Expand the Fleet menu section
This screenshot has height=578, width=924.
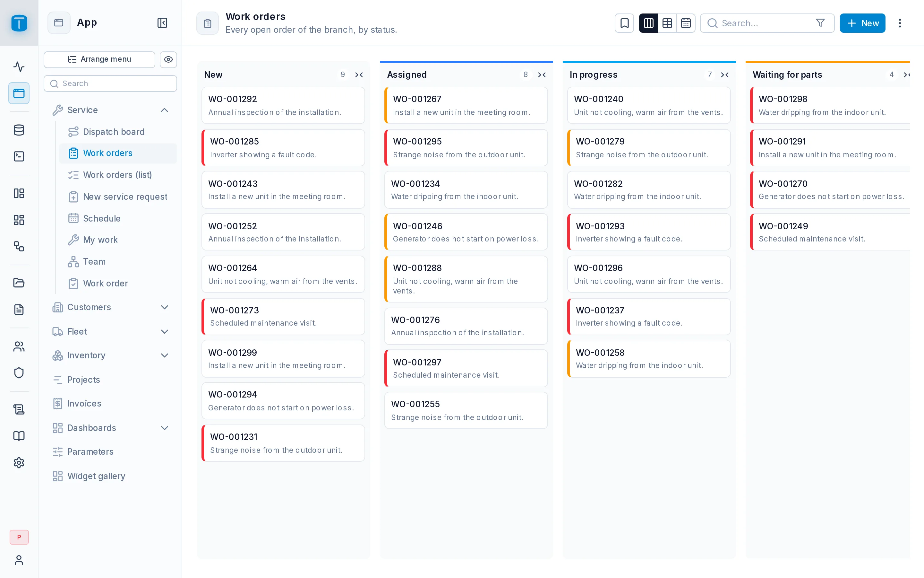[x=164, y=331]
